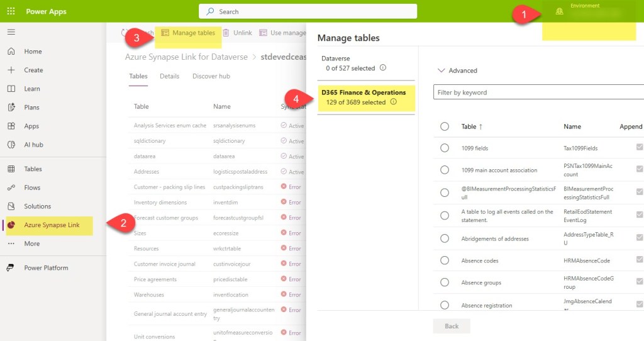Screen dimensions: 644x341
Task: Open the app launcher waffle icon
Action: pyautogui.click(x=11, y=11)
